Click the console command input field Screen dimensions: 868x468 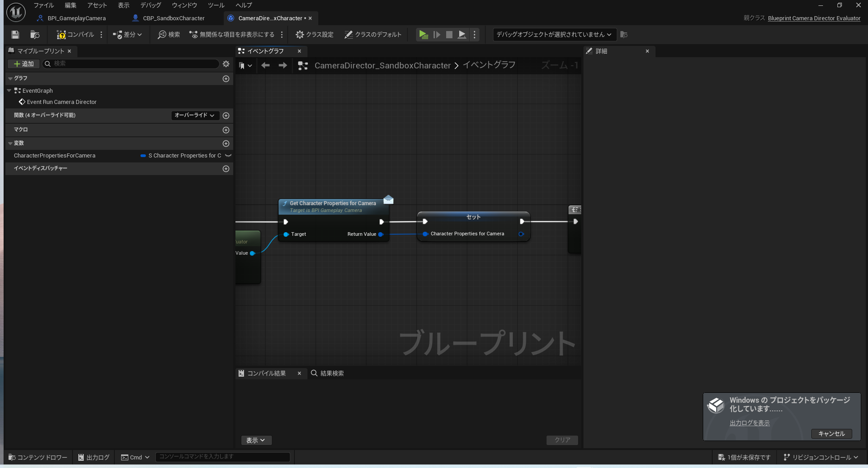(222, 457)
